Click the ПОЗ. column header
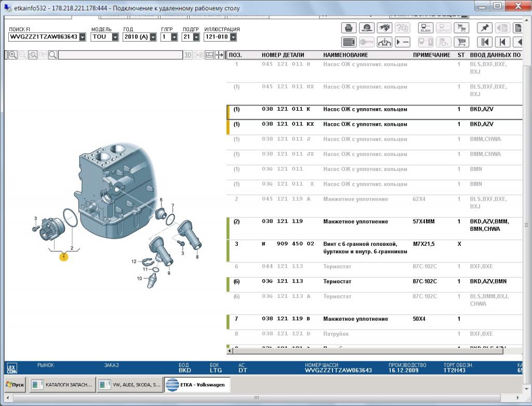Viewport: 532px width, 406px height. pos(235,55)
